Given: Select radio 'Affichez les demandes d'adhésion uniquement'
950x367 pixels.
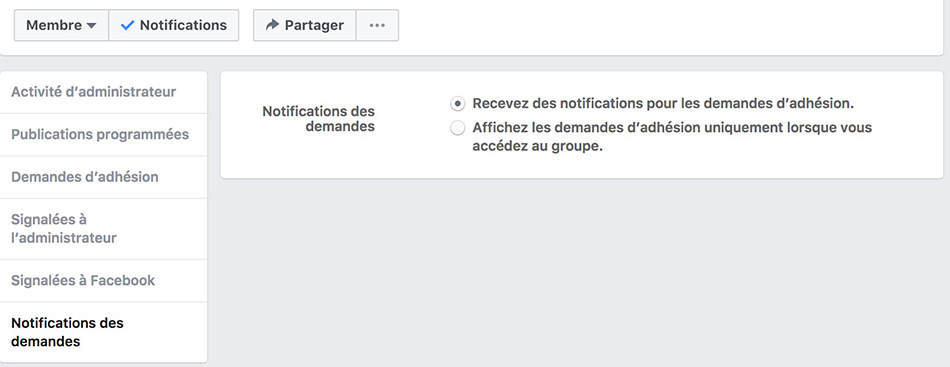Looking at the screenshot, I should pos(458,128).
